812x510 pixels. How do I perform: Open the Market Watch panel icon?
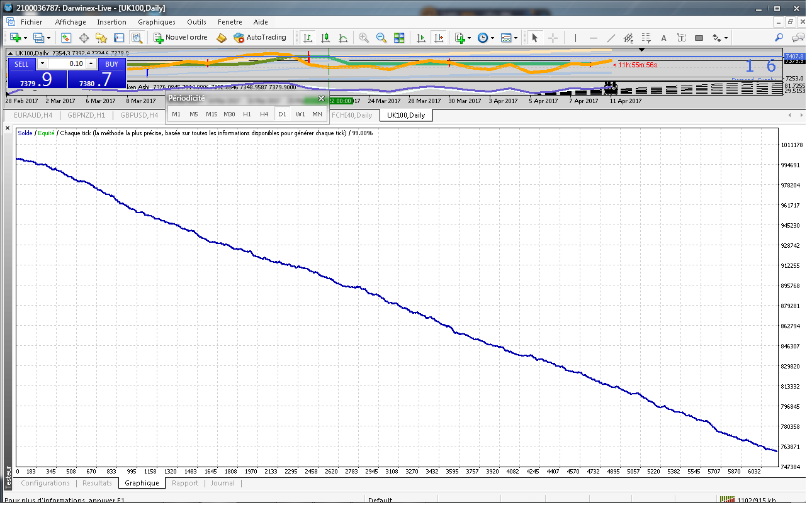66,38
